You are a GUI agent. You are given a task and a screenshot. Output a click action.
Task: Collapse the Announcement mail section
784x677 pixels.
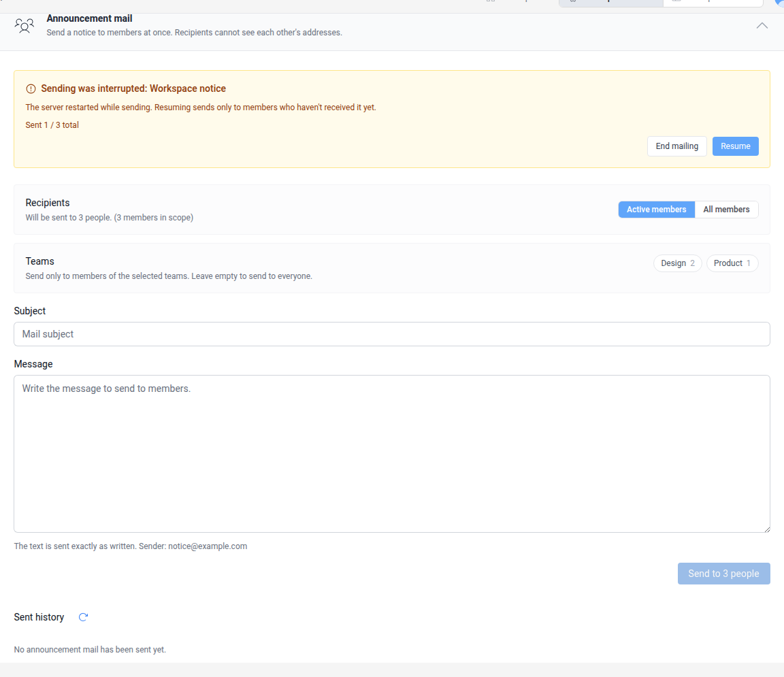click(762, 25)
